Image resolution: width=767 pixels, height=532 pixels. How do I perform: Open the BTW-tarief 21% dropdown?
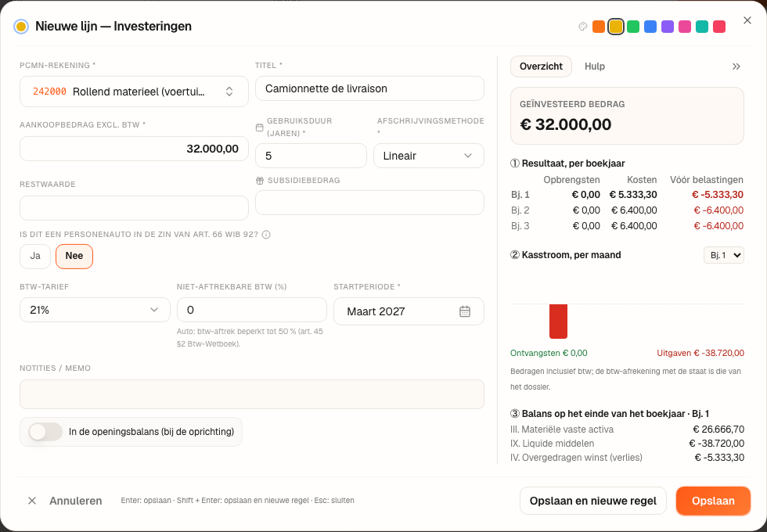click(x=95, y=310)
